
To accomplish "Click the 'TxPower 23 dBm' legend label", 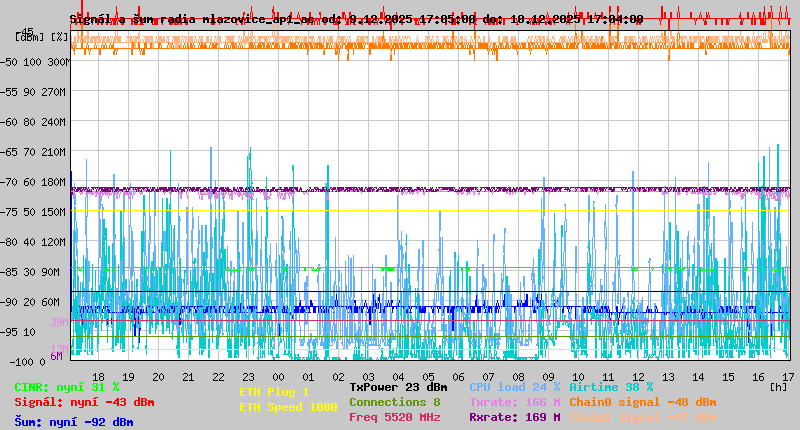I will coord(398,387).
